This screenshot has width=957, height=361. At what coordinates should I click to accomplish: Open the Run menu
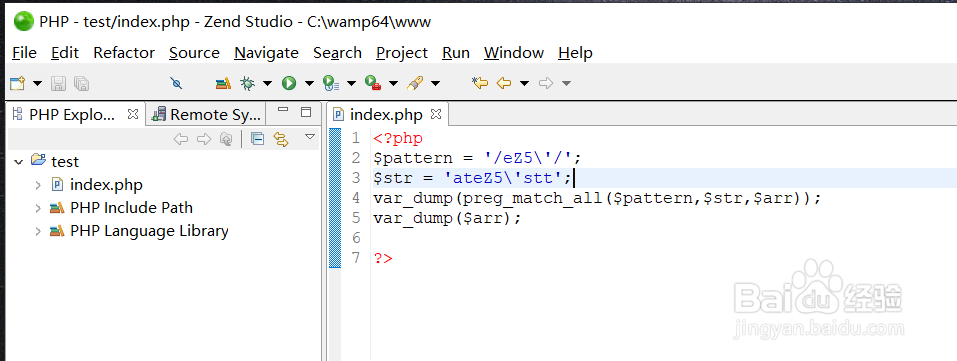[x=456, y=53]
